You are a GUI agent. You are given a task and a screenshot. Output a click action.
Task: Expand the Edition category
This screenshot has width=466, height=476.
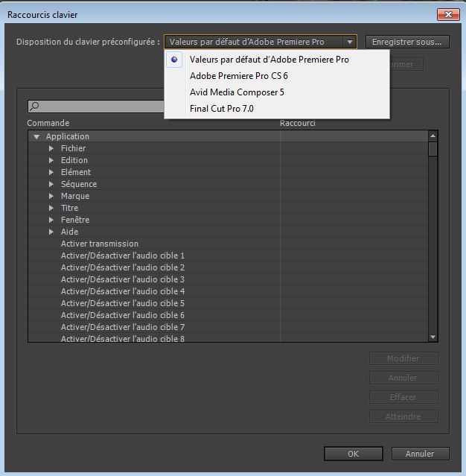[x=51, y=160]
